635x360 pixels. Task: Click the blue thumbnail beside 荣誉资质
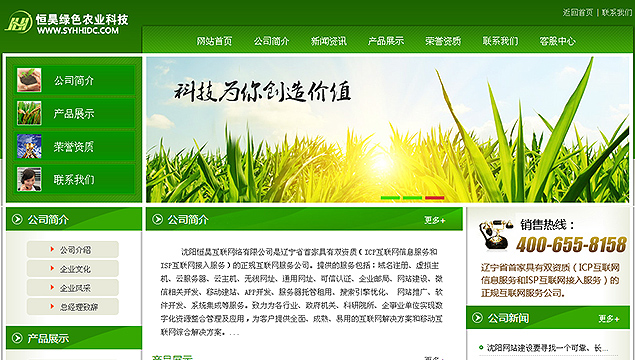coord(29,146)
